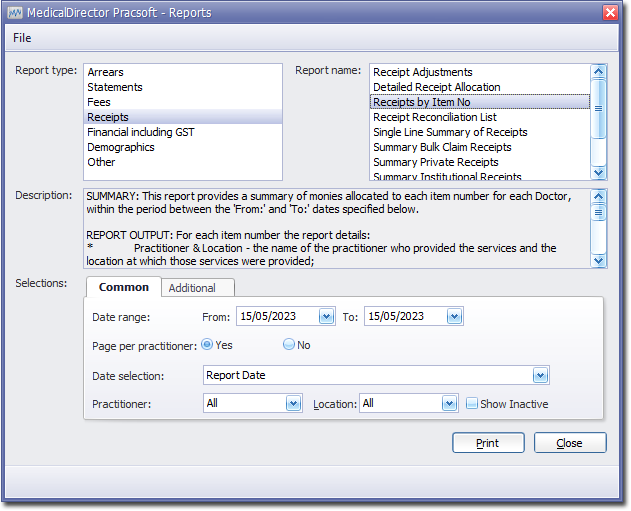Select No for Page per practitioner
The width and height of the screenshot is (631, 511).
pyautogui.click(x=289, y=344)
